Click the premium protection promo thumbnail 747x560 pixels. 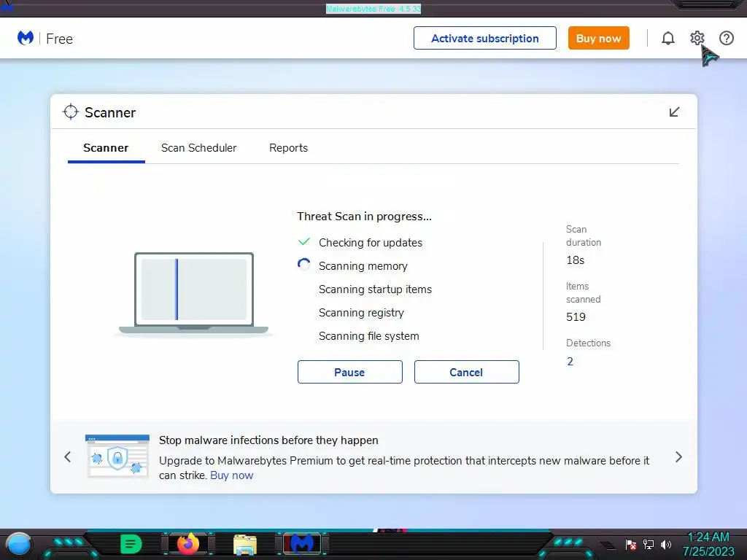point(117,456)
